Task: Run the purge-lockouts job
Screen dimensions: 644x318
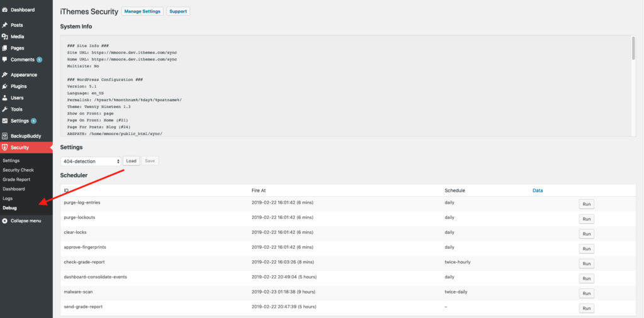Action: pos(587,219)
